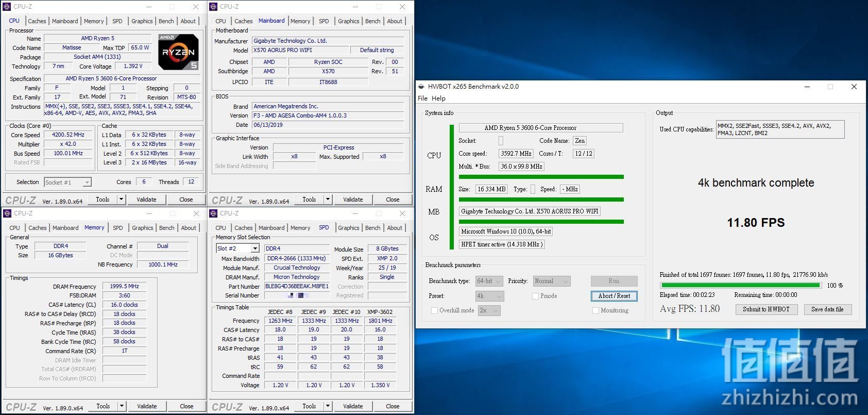Open the File menu in HWBOT

pyautogui.click(x=422, y=98)
